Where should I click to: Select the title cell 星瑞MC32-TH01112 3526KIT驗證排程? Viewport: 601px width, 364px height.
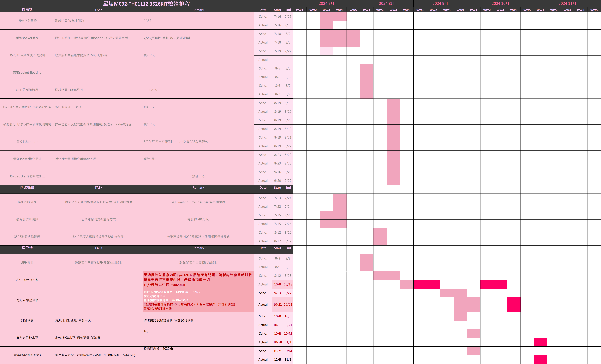pos(146,4)
